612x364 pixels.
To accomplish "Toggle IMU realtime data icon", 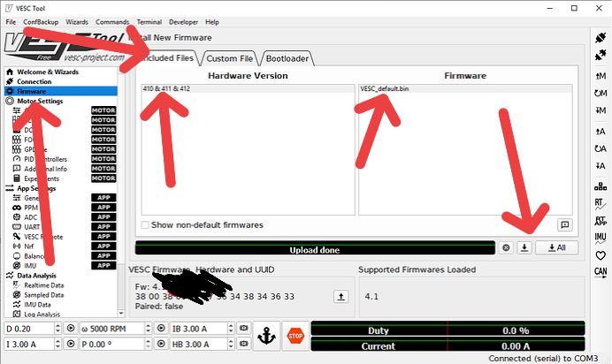I will coord(601,238).
